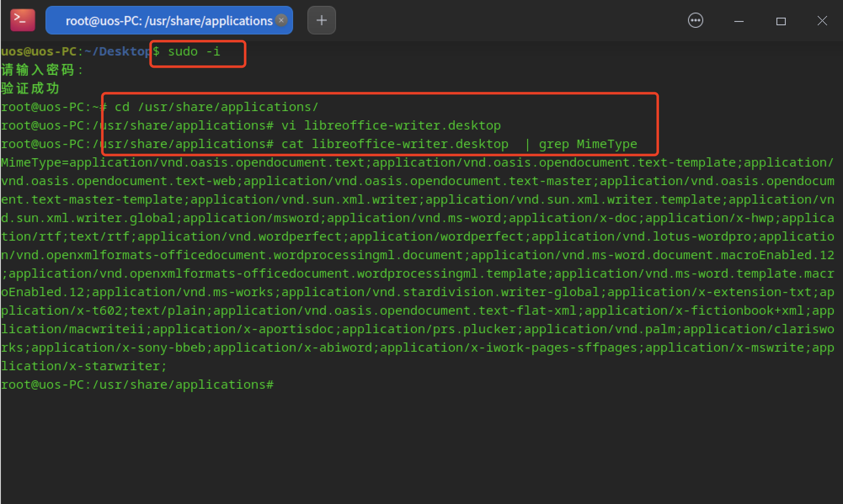Click 'grep MimeType' in the cat command
The height and width of the screenshot is (504, 843).
point(588,144)
